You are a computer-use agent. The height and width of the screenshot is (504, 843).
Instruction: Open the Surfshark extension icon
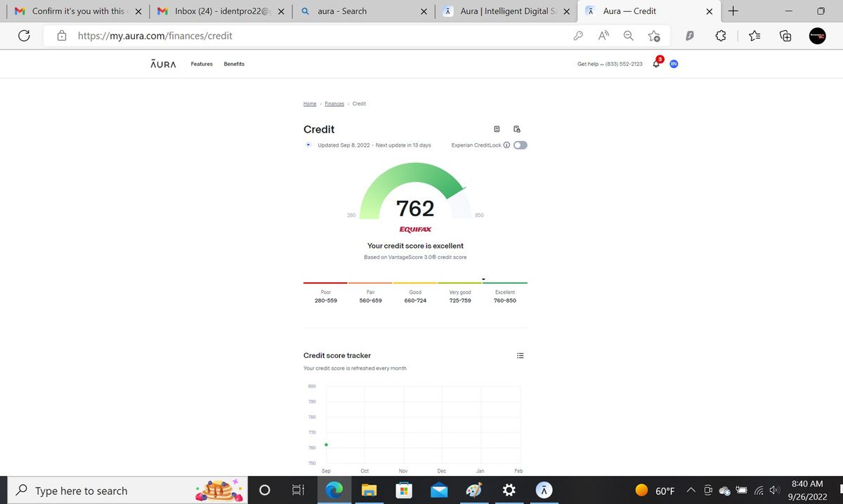[690, 36]
